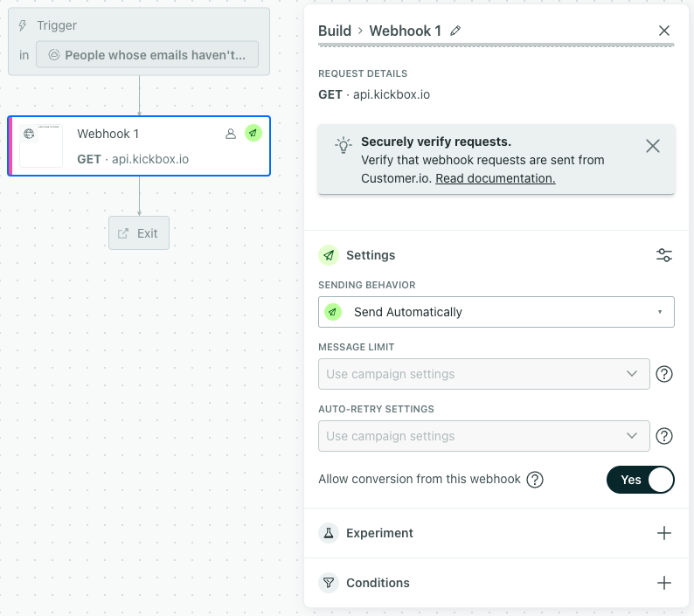Click the Settings section heading
This screenshot has width=694, height=616.
pyautogui.click(x=371, y=255)
